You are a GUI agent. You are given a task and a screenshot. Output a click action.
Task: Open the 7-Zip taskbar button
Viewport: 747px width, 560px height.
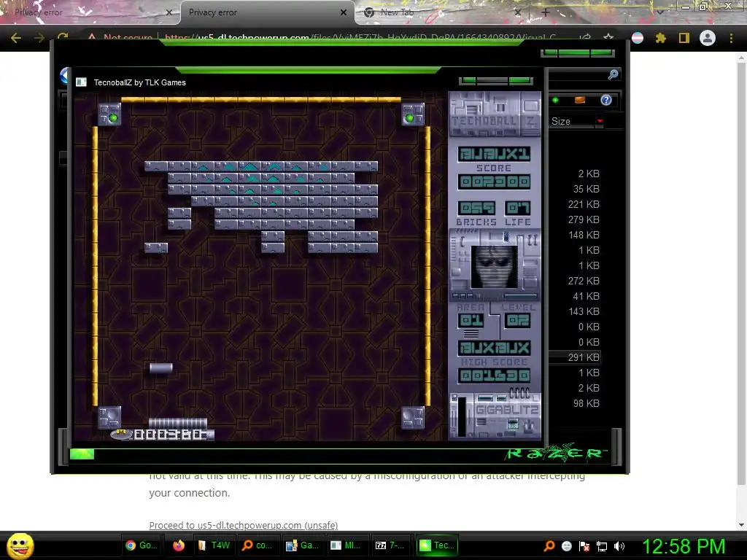pos(390,545)
